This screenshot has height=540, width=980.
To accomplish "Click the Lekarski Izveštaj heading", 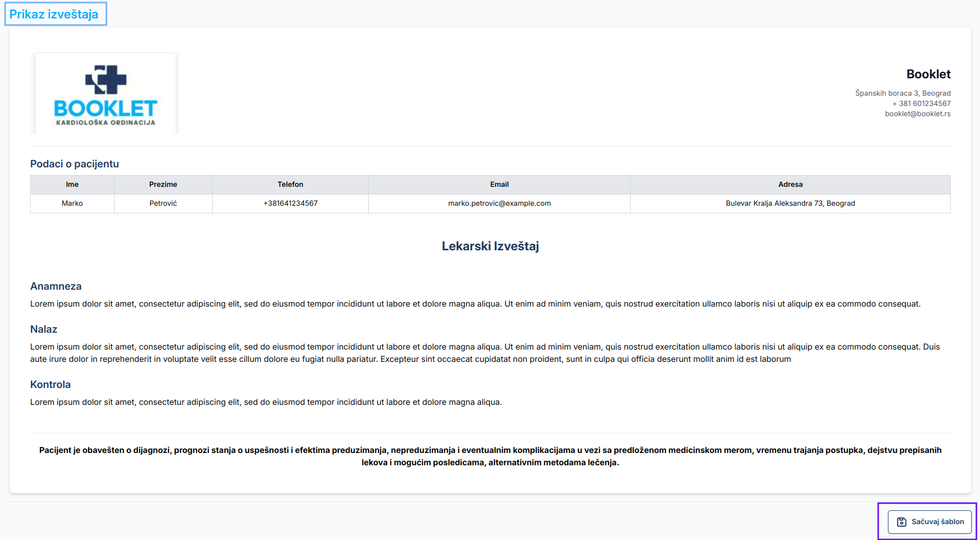I will click(490, 246).
